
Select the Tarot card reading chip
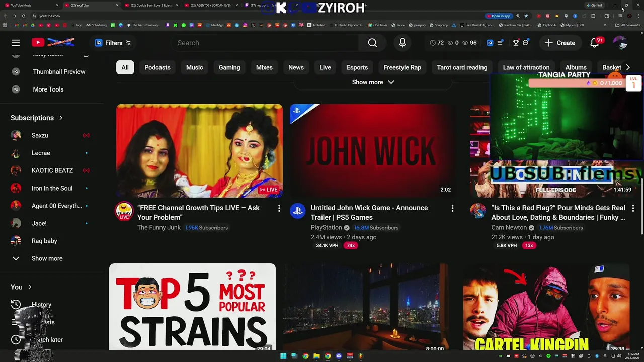[462, 67]
